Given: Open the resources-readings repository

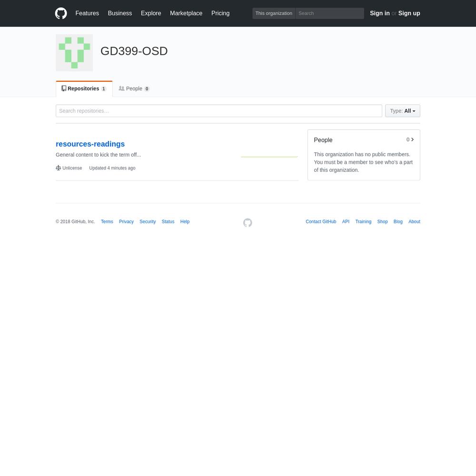Looking at the screenshot, I should (90, 144).
